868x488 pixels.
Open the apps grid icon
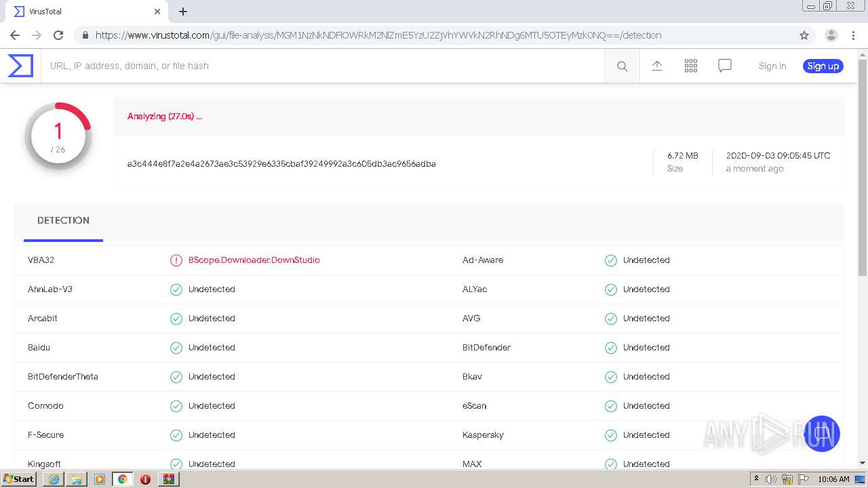(690, 66)
